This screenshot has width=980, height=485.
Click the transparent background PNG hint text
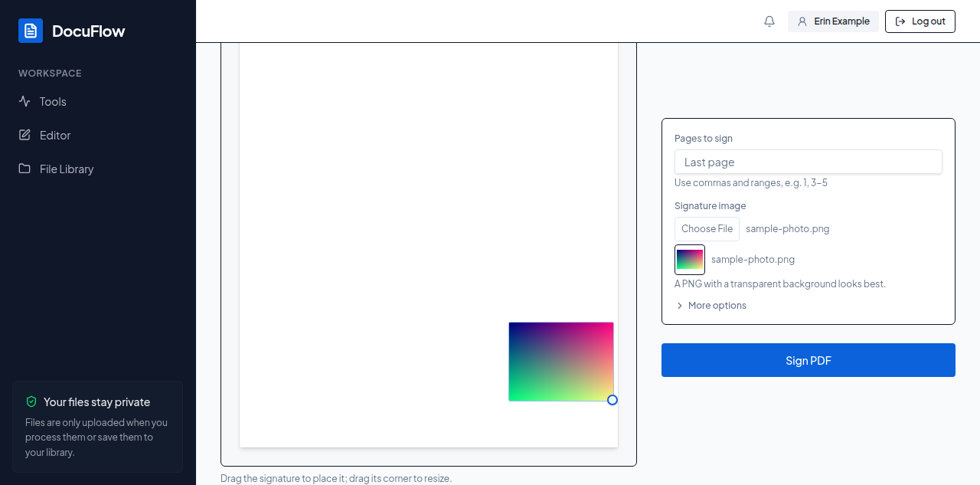pos(780,283)
